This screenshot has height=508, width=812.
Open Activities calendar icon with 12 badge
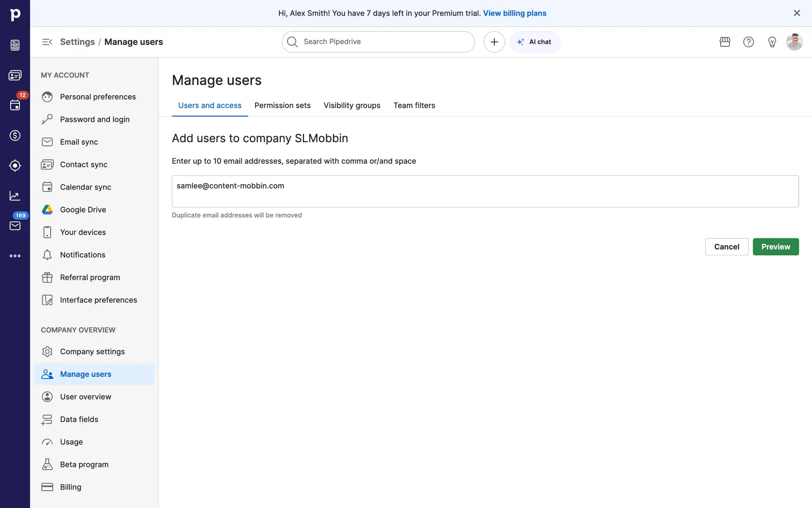(15, 105)
